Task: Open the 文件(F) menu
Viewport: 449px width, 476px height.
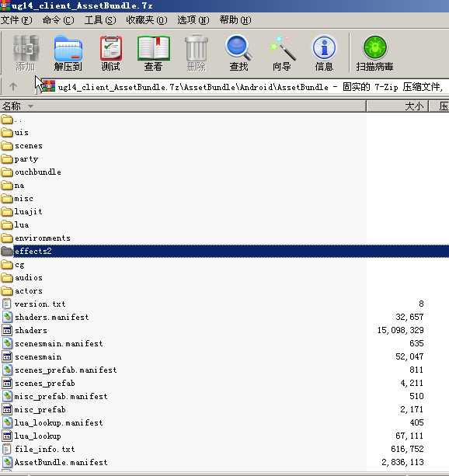Action: tap(16, 20)
